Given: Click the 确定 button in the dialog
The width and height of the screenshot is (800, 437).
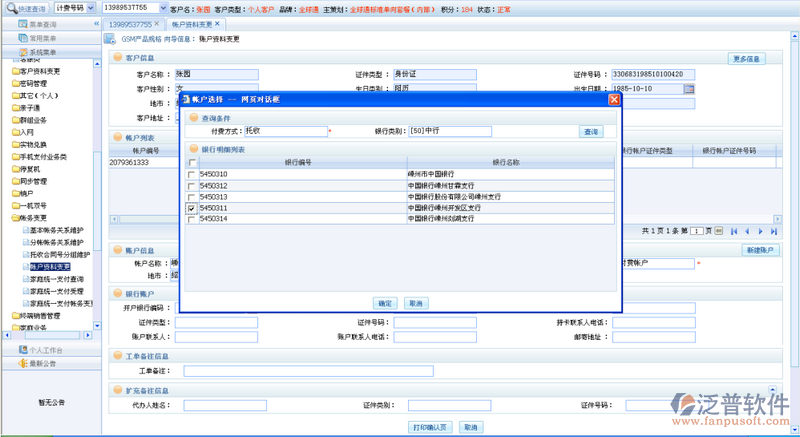Looking at the screenshot, I should point(384,303).
